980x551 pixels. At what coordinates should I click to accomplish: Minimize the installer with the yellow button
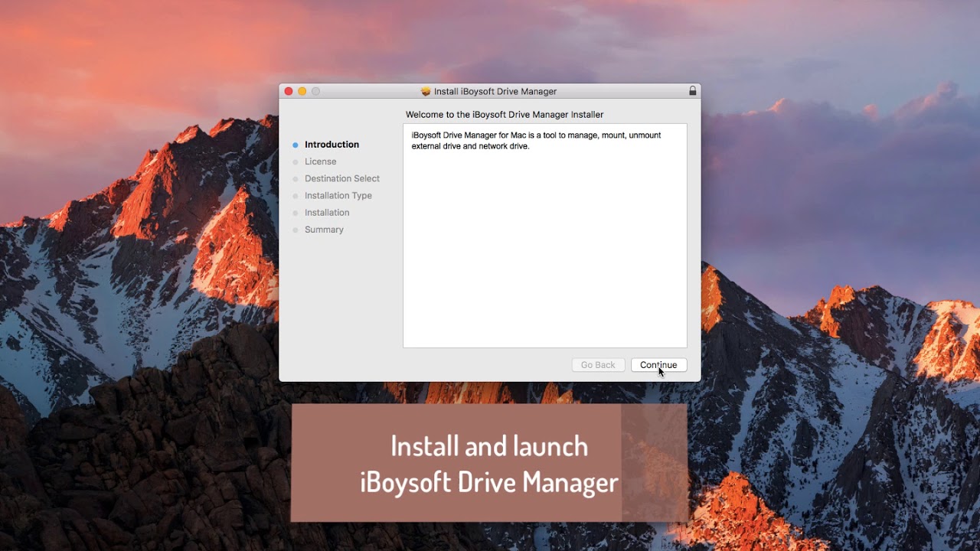(302, 91)
